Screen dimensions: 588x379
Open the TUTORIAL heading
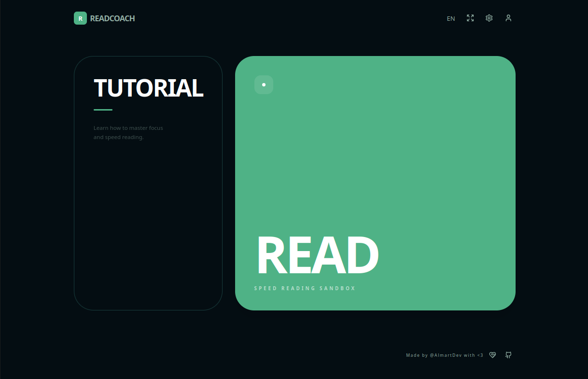[148, 88]
